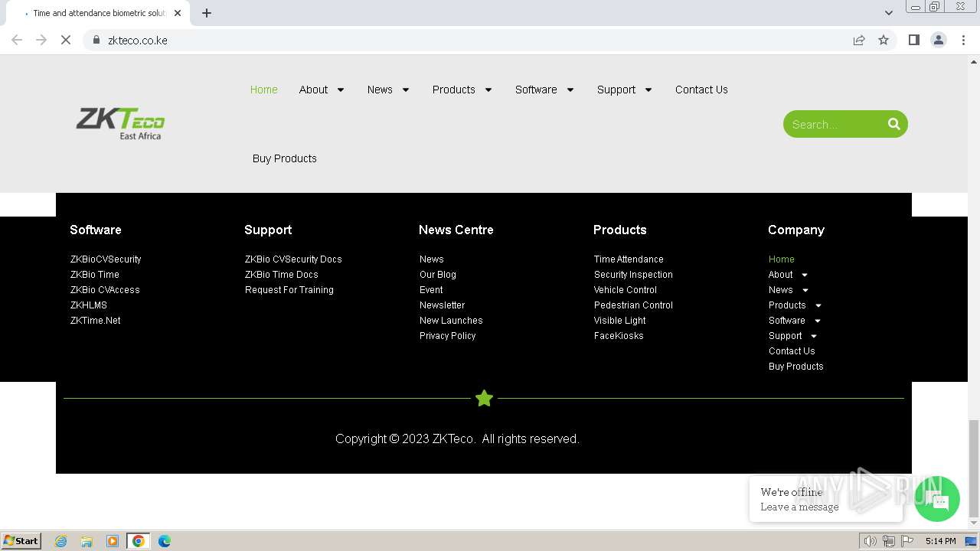Screen dimensions: 980x551
Task: Open the media player taskbar icon
Action: (x=113, y=541)
